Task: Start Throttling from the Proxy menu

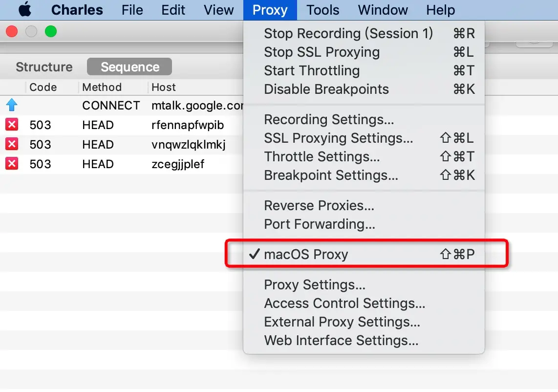Action: tap(312, 71)
